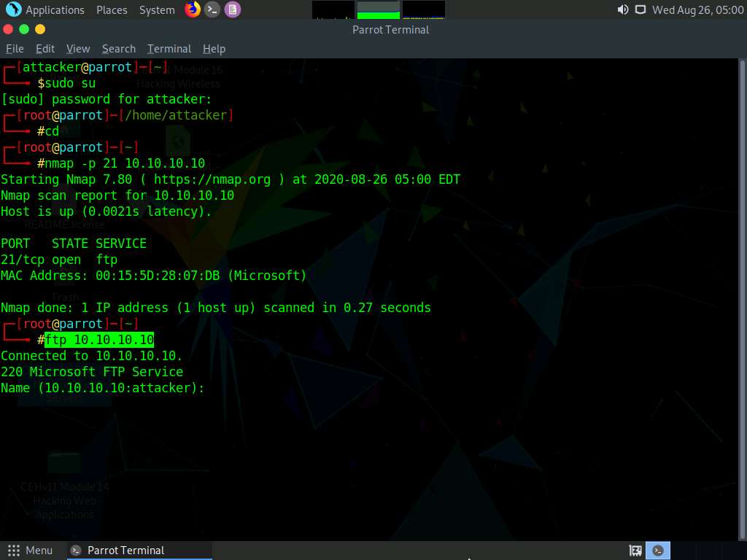747x560 pixels.
Task: Click '[sudo] password for attacker:' line
Action: click(x=106, y=99)
